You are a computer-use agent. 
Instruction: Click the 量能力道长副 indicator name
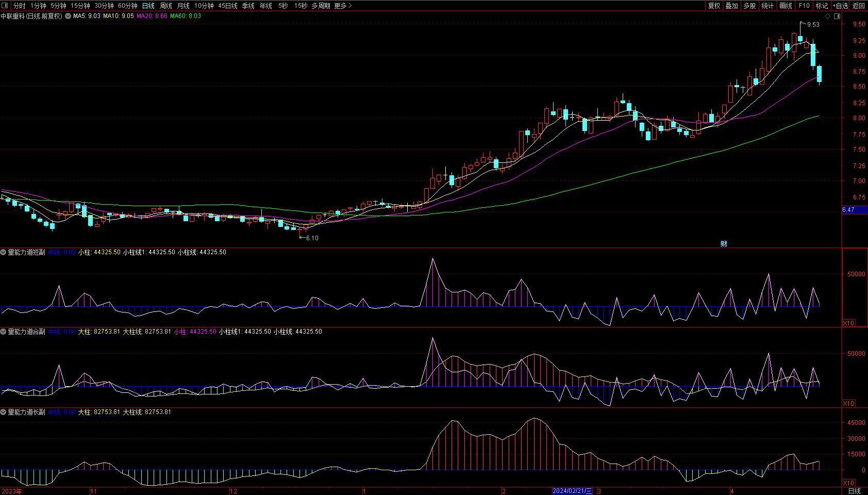(x=26, y=412)
